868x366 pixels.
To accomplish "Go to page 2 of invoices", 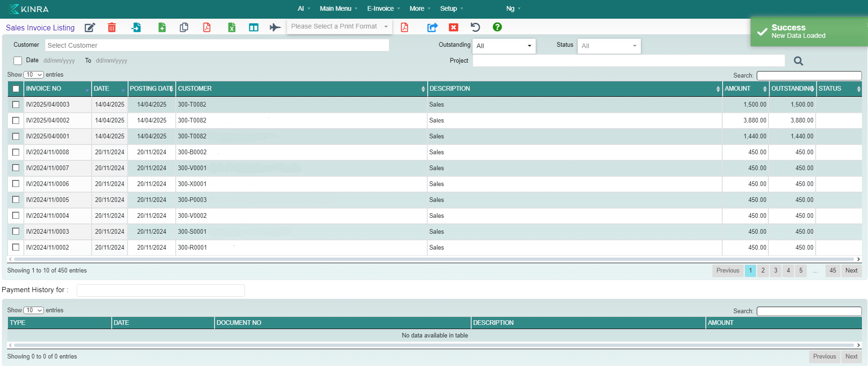I will pyautogui.click(x=763, y=271).
